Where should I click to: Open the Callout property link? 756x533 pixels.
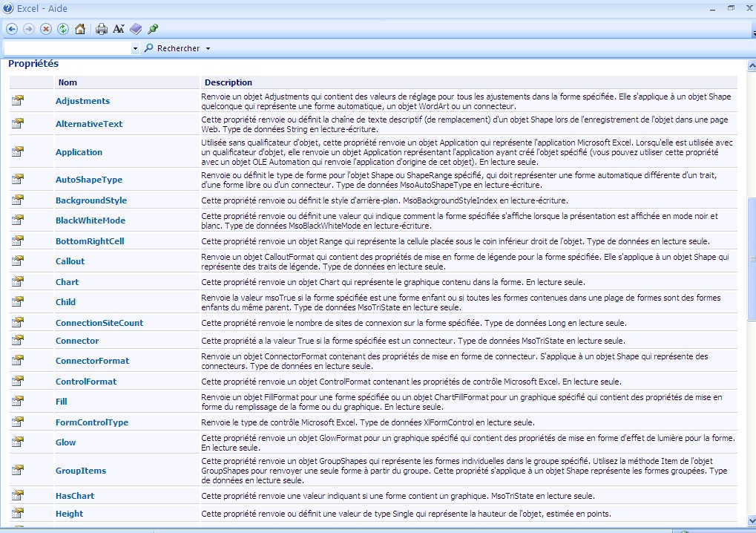tap(70, 261)
